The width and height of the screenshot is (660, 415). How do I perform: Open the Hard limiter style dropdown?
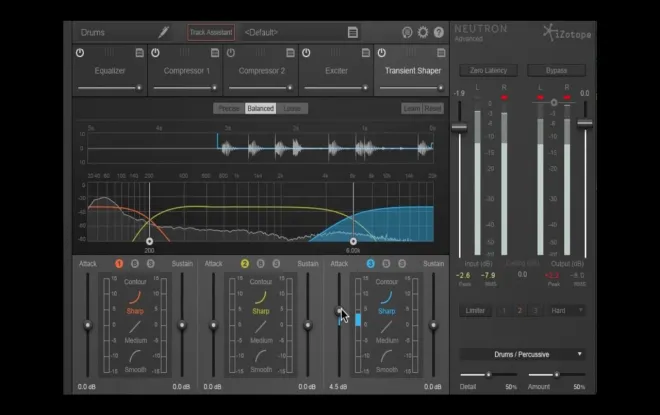[566, 311]
